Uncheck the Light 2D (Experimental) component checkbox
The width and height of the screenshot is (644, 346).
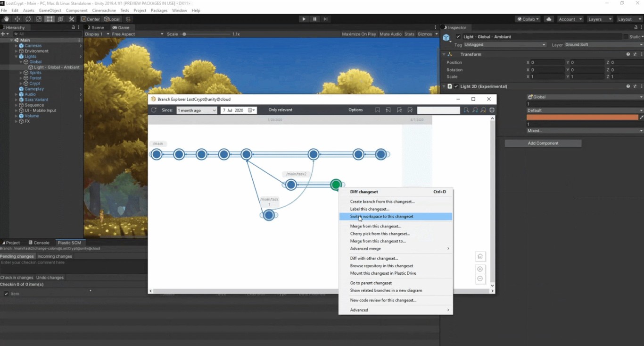pos(455,86)
